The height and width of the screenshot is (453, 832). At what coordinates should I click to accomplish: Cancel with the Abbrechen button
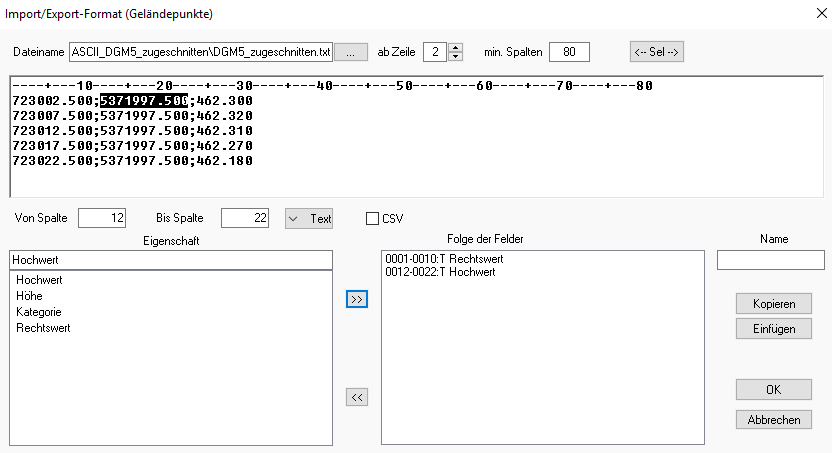pos(773,420)
